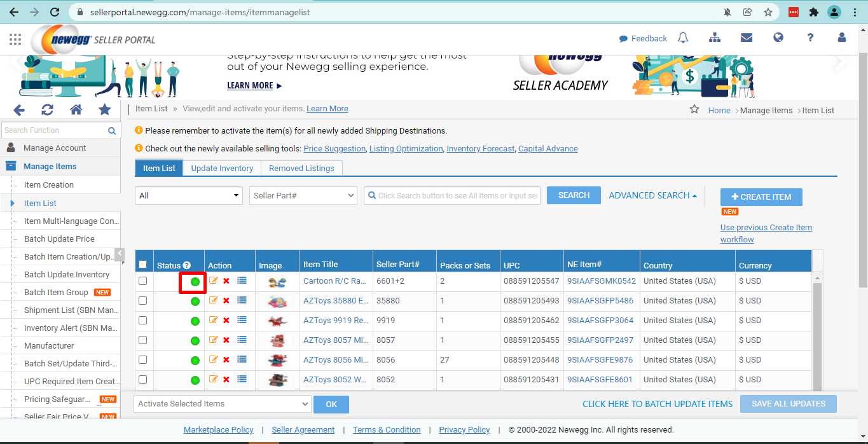This screenshot has width=868, height=444.
Task: Select the Item List tab
Action: (x=159, y=168)
